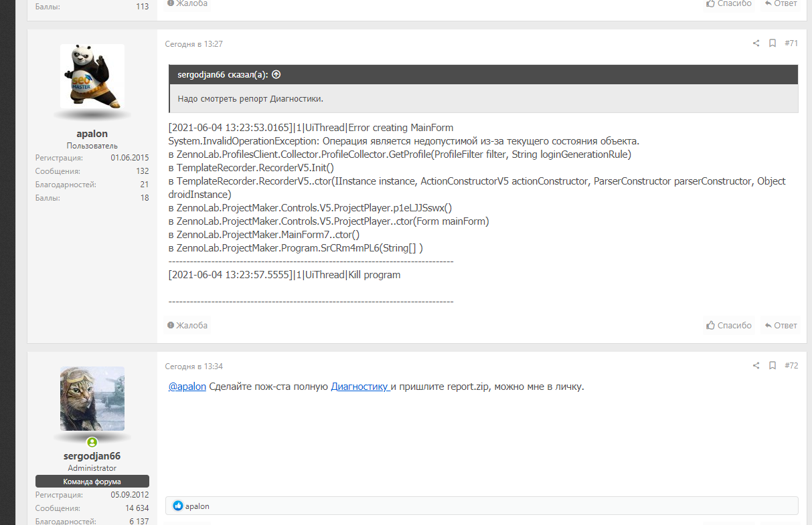Report post #71 with Жалоба

pyautogui.click(x=187, y=326)
